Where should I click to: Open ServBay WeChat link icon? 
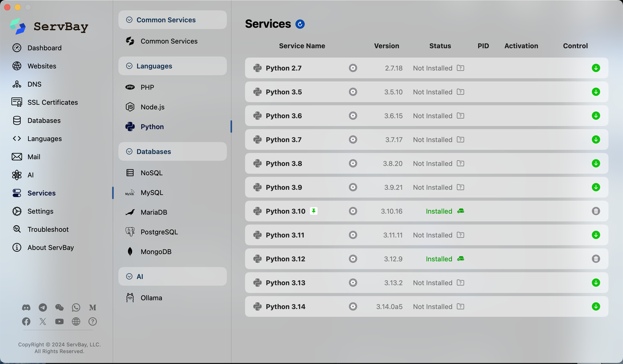(59, 308)
